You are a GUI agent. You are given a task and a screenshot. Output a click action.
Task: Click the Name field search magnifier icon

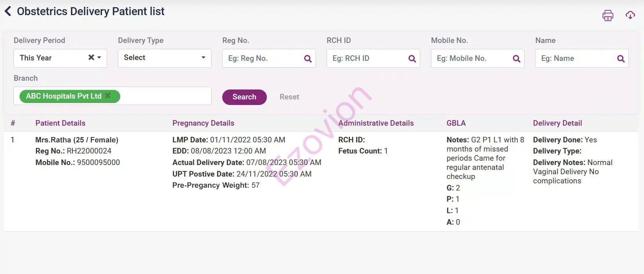click(x=621, y=59)
